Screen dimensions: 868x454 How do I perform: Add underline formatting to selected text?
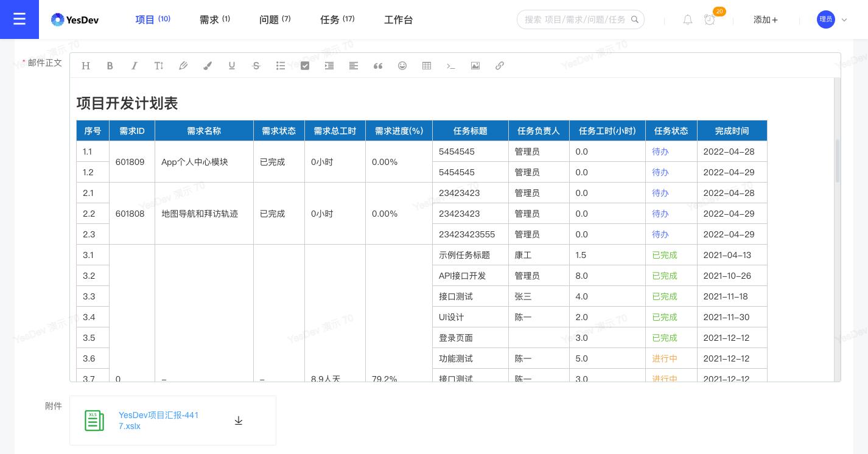tap(232, 65)
